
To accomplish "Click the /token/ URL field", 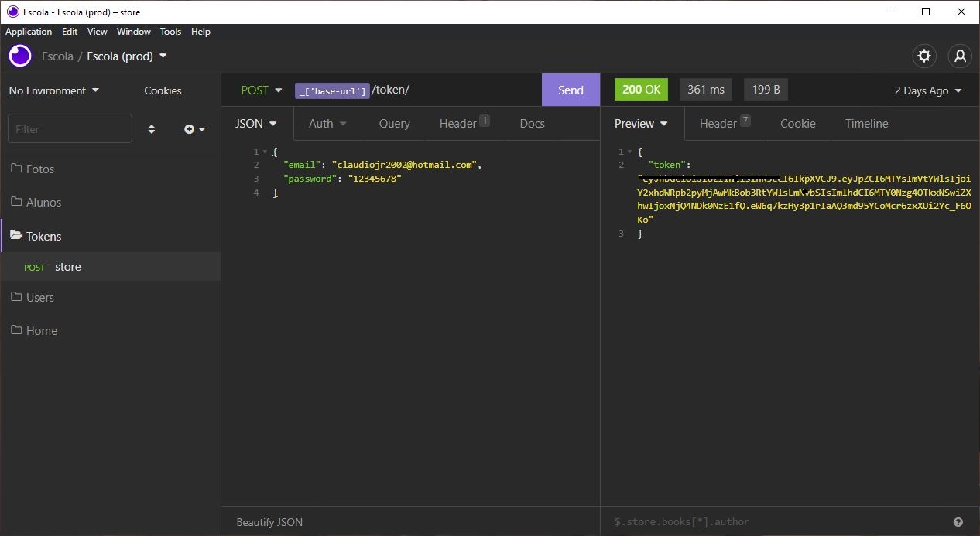I will (x=391, y=90).
